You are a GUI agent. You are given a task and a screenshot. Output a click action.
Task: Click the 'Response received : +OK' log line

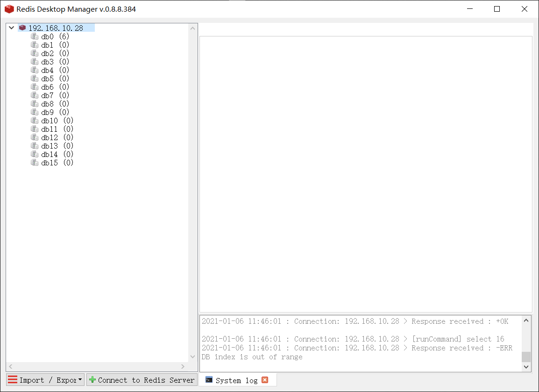click(355, 321)
